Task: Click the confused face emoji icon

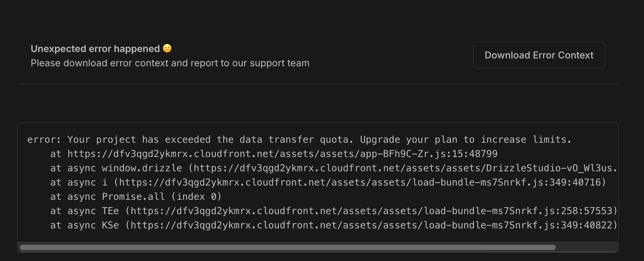Action: click(167, 49)
